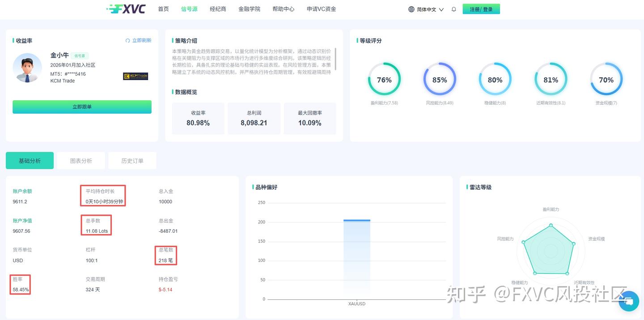
Task: Click the globe language icon
Action: click(410, 9)
